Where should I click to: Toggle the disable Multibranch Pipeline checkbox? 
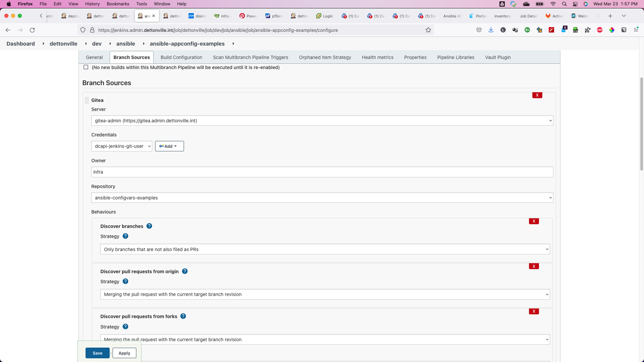86,67
